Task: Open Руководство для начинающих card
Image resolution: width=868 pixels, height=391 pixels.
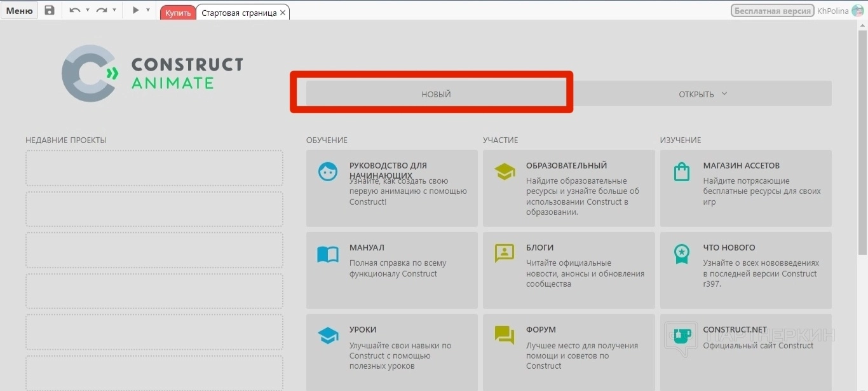Action: point(392,188)
